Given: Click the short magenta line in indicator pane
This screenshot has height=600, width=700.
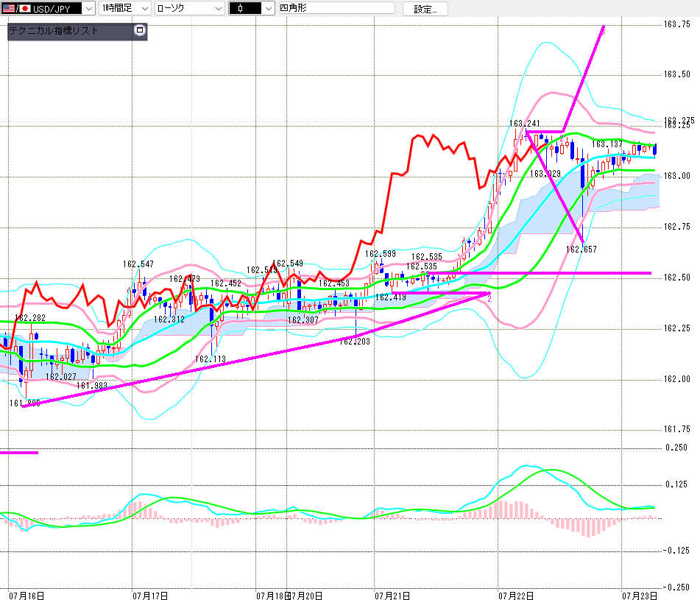Looking at the screenshot, I should coord(19,453).
